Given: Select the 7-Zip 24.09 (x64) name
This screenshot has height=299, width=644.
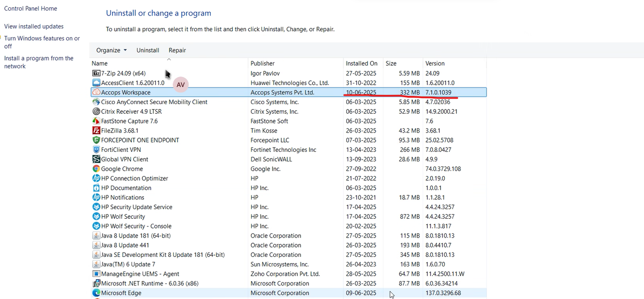Looking at the screenshot, I should (123, 73).
